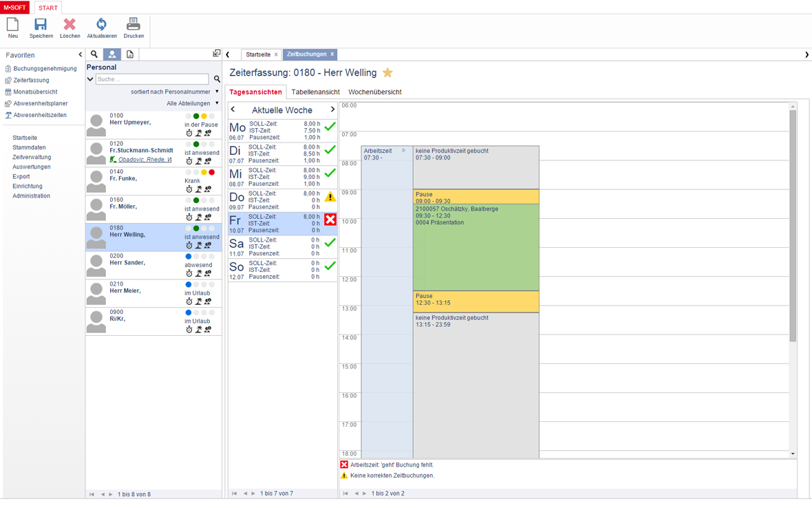Click stopwatch icon for Herr Upmeyer
Screen dimensions: 812x508
click(x=189, y=133)
